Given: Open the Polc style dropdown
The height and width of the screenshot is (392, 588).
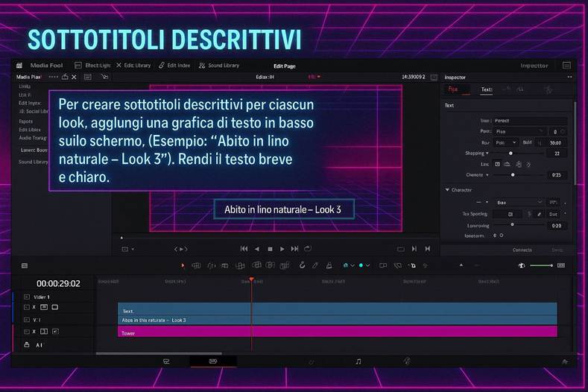Looking at the screenshot, I should 506,142.
